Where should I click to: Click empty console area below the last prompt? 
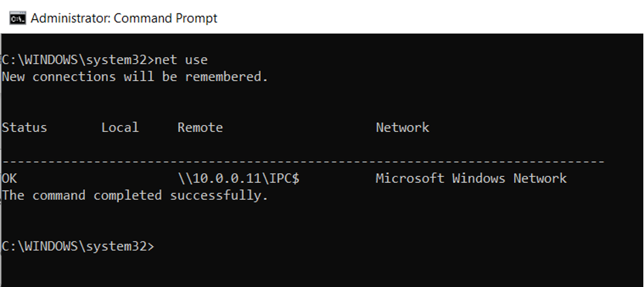point(319,269)
